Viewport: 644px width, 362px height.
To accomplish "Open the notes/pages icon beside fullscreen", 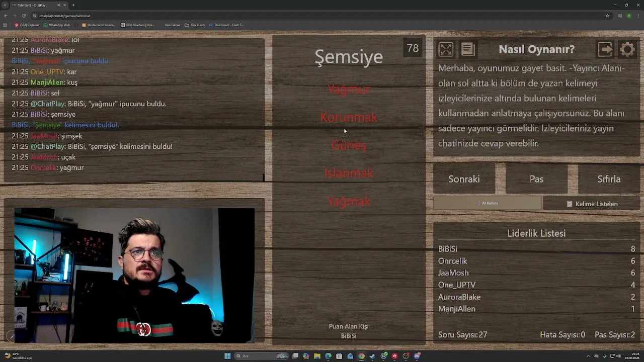I will (468, 49).
